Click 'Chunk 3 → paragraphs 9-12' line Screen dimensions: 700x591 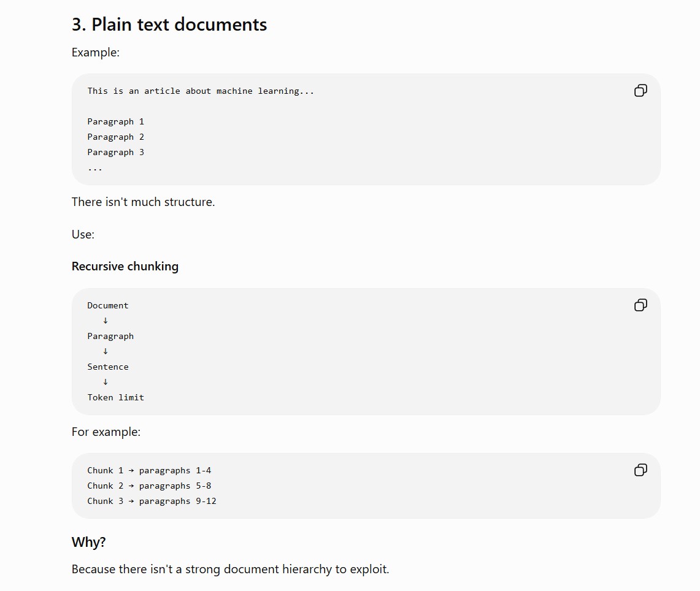click(x=152, y=501)
